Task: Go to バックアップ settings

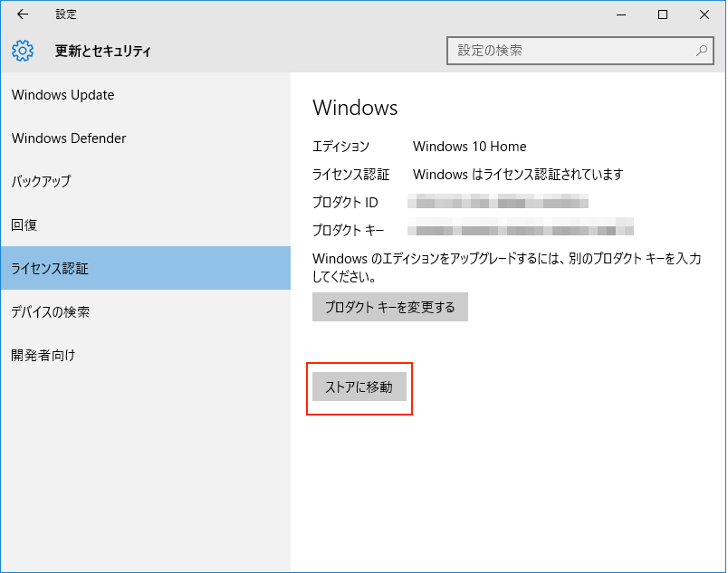Action: [41, 182]
